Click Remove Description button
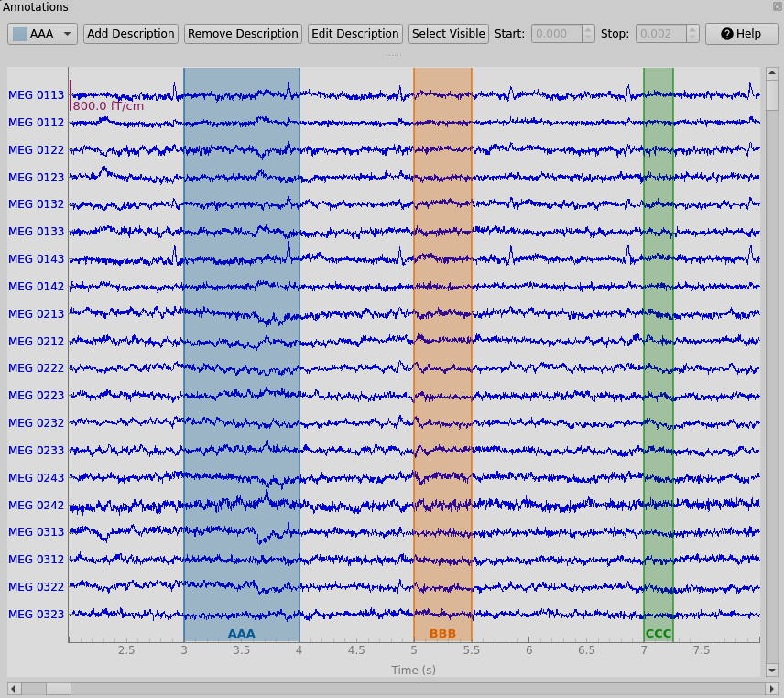 243,34
